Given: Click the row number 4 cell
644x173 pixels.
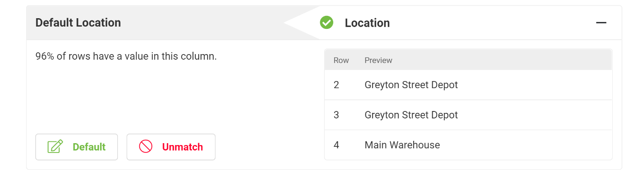Looking at the screenshot, I should 336,145.
